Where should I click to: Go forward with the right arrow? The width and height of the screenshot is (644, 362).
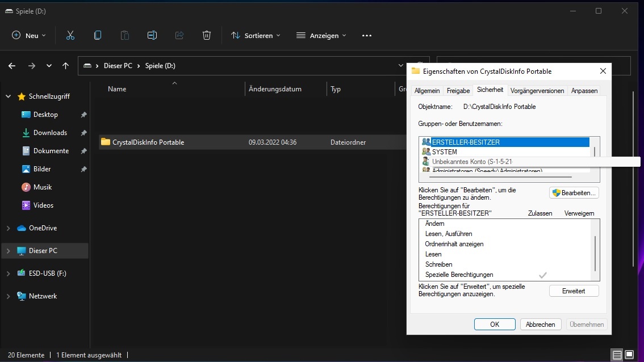point(31,66)
